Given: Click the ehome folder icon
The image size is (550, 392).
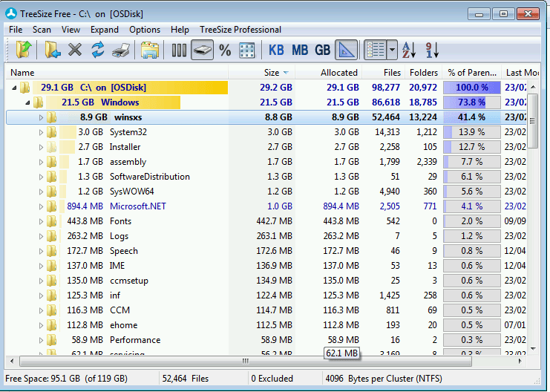Looking at the screenshot, I should click(51, 325).
